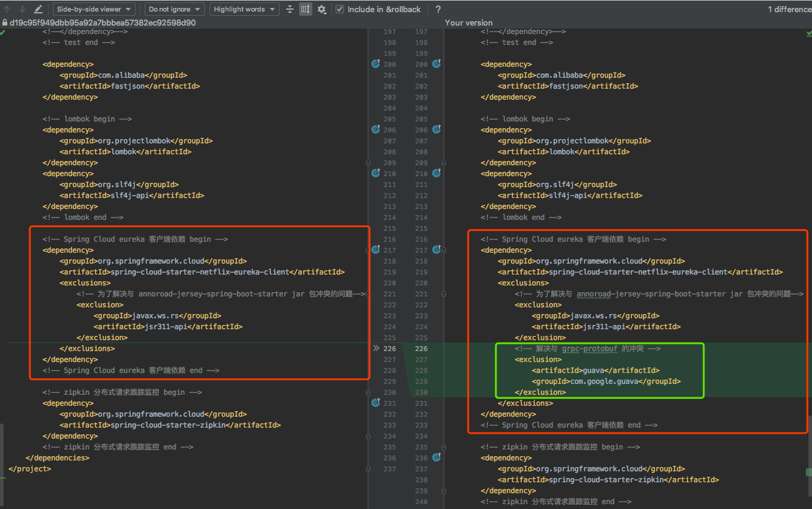Viewport: 812px width, 509px height.
Task: Click left gutter dependency icon at line 200
Action: (x=376, y=64)
